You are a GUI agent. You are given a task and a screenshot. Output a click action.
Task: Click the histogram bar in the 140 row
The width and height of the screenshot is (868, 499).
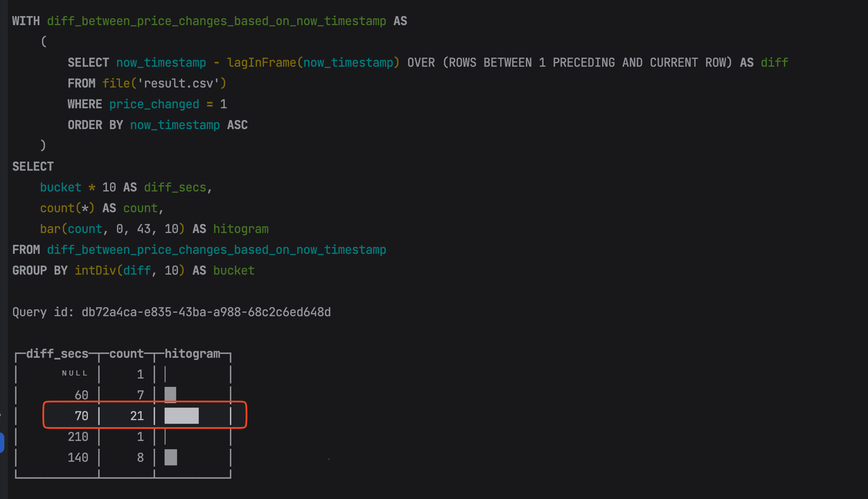point(171,457)
